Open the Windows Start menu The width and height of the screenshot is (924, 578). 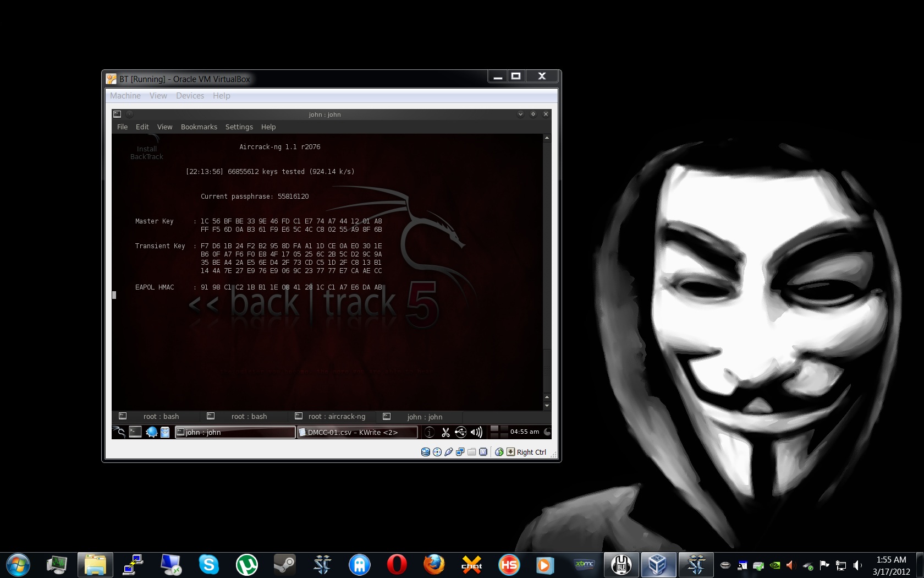(18, 565)
